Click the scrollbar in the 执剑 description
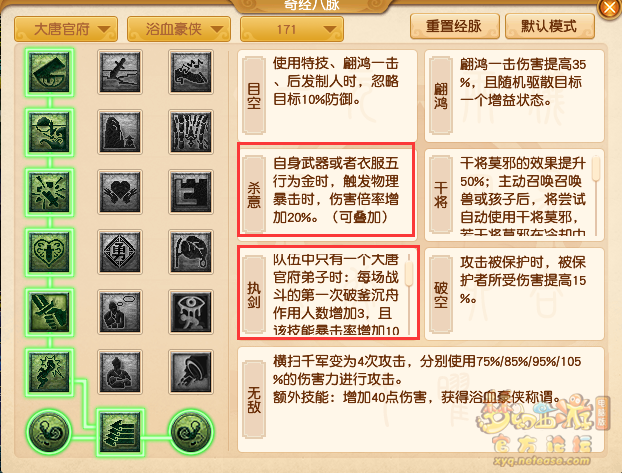This screenshot has height=473, width=622. point(409,272)
